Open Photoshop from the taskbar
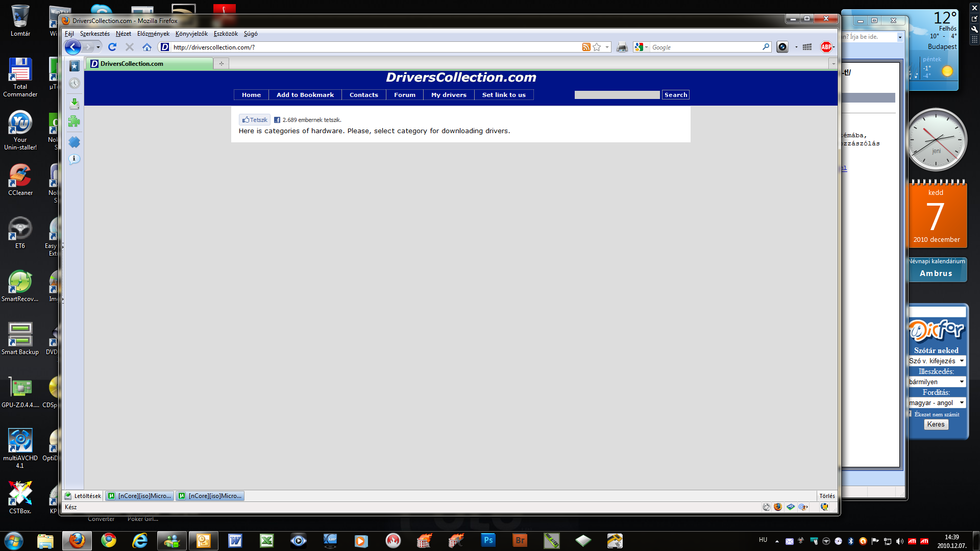This screenshot has height=551, width=980. click(x=488, y=540)
